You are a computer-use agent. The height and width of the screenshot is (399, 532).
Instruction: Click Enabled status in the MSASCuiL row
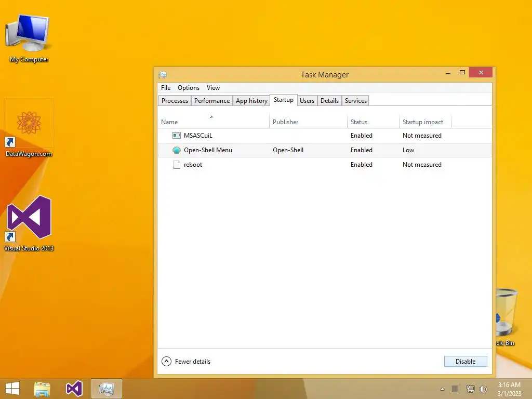click(x=362, y=136)
